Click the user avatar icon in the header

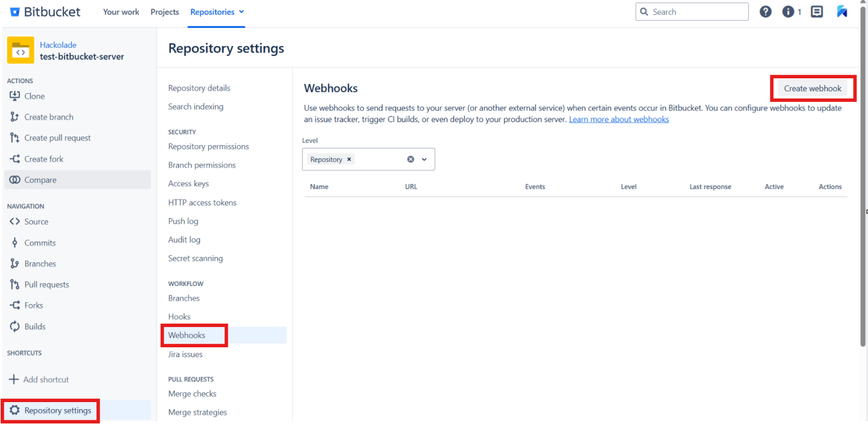842,12
